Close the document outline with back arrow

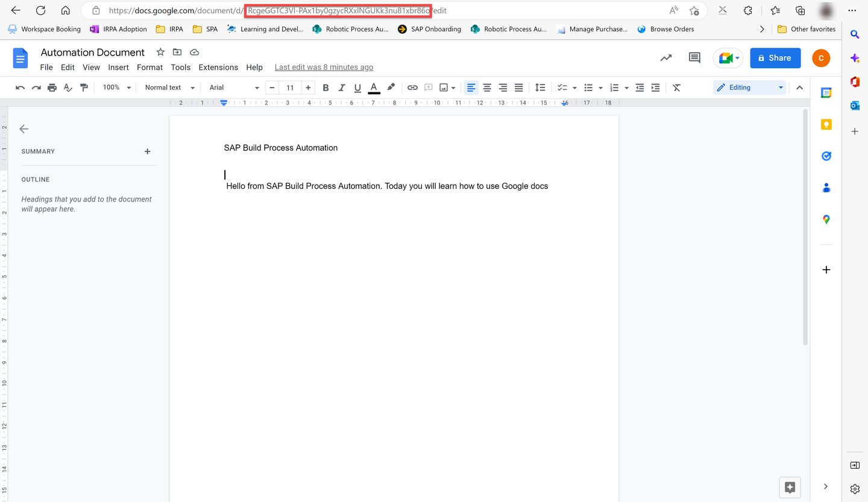tap(24, 129)
